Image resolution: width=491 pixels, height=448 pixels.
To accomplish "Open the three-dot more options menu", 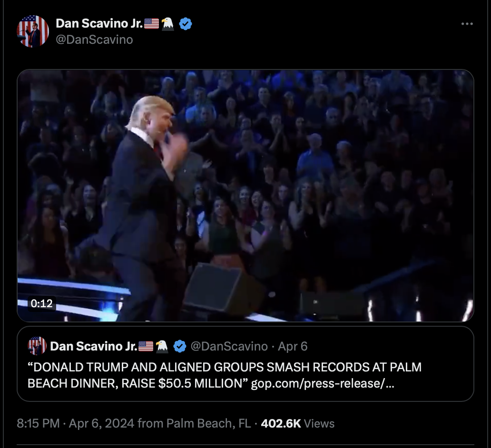I will 467,24.
